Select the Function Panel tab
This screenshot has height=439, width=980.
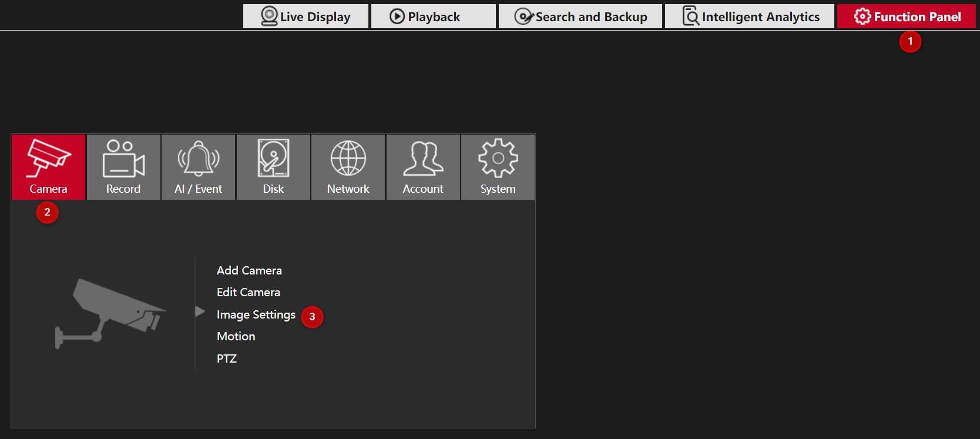(907, 16)
